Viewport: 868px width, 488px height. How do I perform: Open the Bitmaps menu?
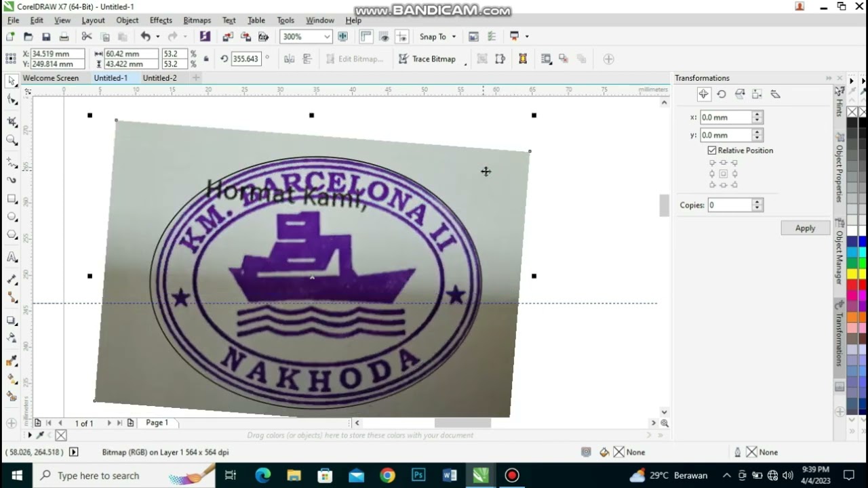point(197,20)
